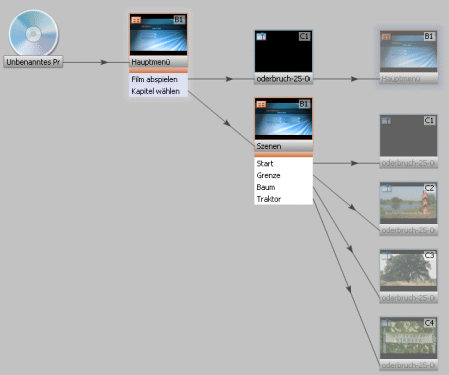449x375 pixels.
Task: Click the gray C1 chapter film icon
Action: (x=386, y=121)
